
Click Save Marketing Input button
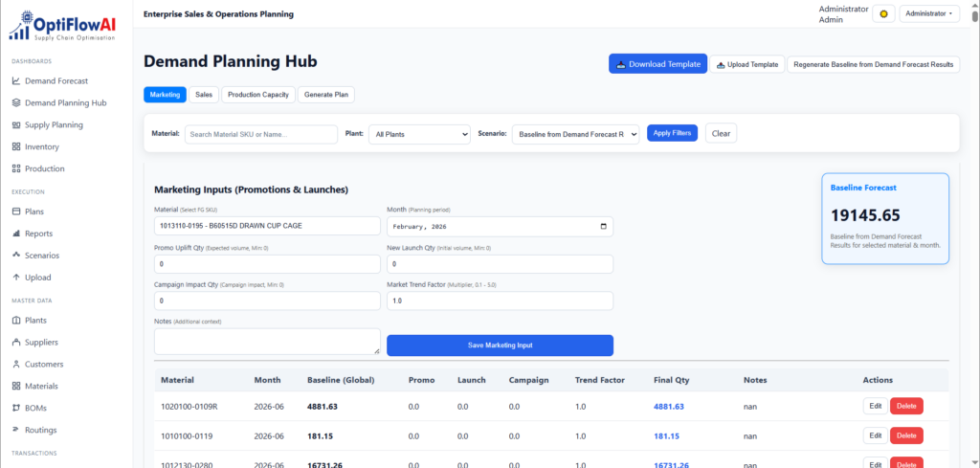tap(500, 345)
